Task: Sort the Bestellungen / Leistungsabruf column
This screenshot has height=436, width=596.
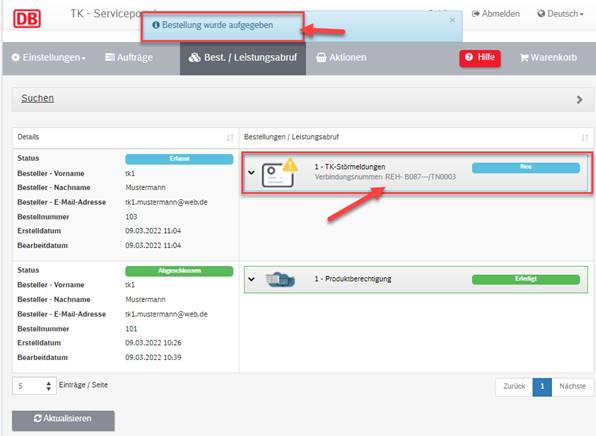Action: coord(585,138)
